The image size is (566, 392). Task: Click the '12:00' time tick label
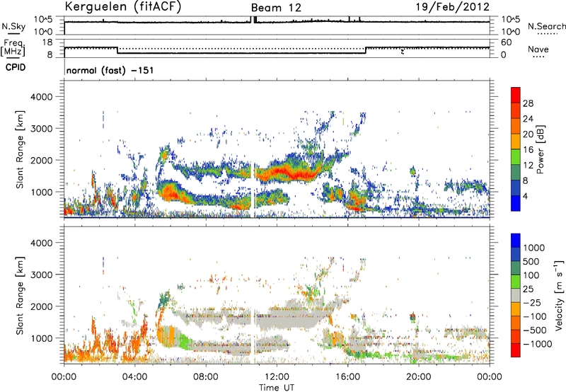277,377
